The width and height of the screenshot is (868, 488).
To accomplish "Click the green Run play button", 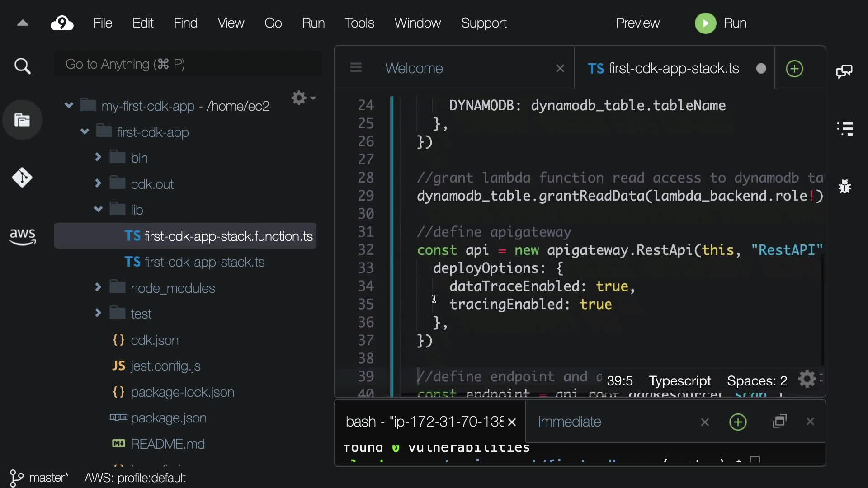I will 705,23.
